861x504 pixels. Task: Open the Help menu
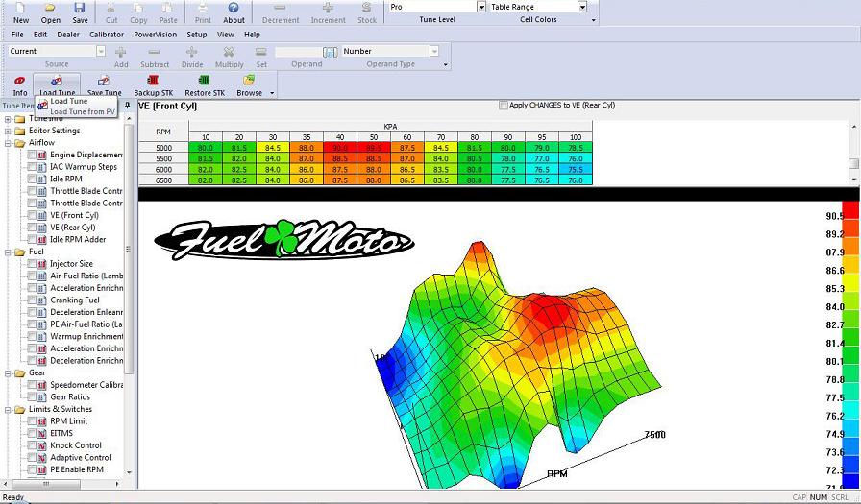[252, 34]
